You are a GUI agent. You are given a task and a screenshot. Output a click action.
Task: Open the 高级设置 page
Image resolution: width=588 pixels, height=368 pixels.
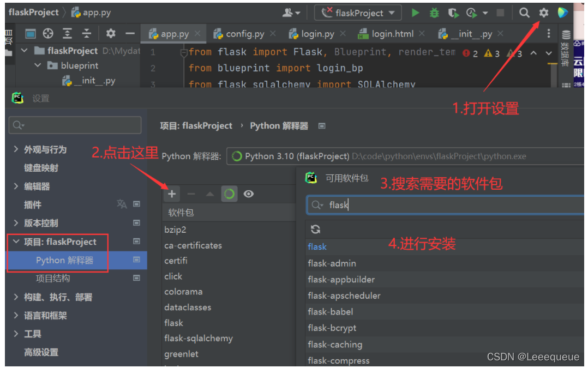coord(41,352)
